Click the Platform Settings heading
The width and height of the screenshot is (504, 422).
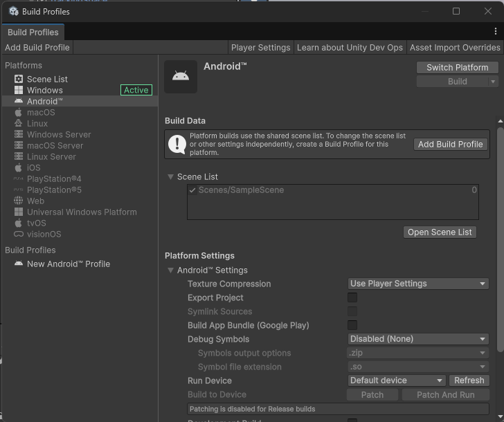pyautogui.click(x=199, y=256)
